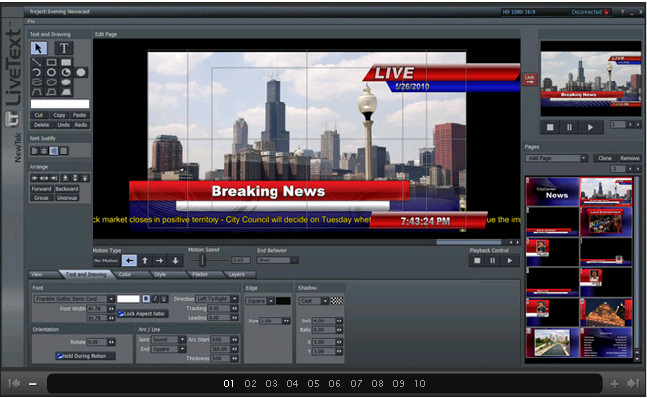
Task: Set font justification to left
Action: click(x=35, y=151)
